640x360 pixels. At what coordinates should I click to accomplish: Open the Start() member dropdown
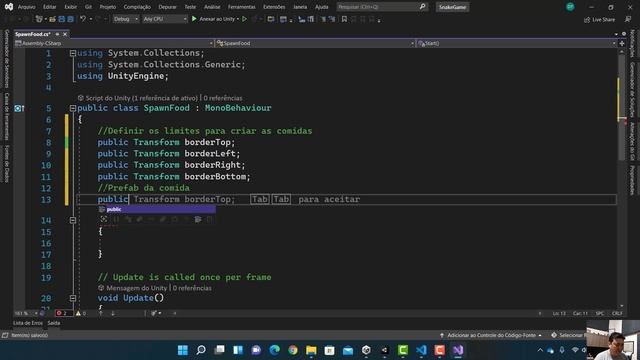pyautogui.click(x=516, y=43)
